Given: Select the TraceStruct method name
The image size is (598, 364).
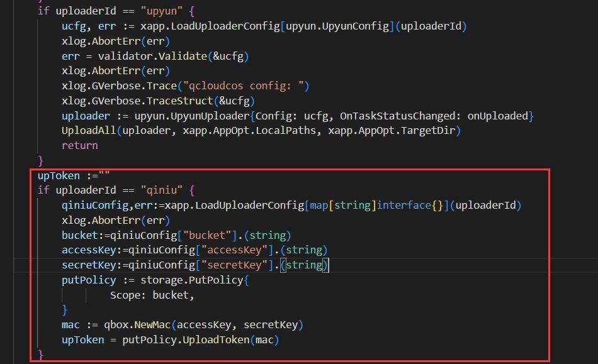Looking at the screenshot, I should pyautogui.click(x=179, y=101).
